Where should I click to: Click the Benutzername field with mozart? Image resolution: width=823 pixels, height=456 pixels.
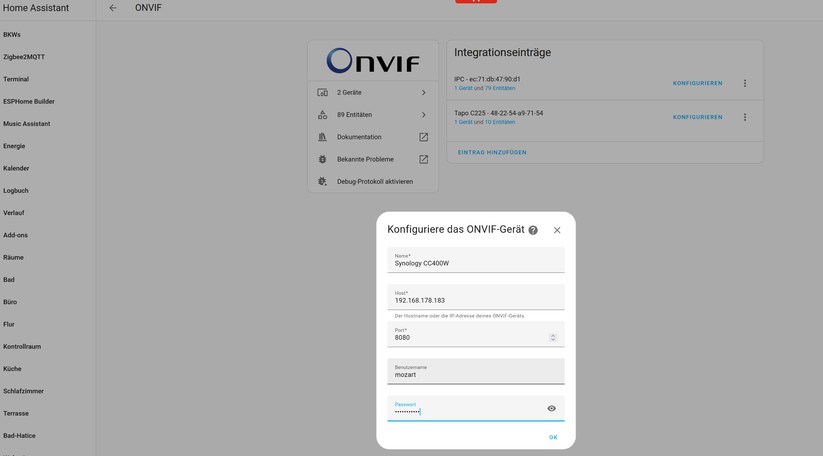pyautogui.click(x=476, y=372)
